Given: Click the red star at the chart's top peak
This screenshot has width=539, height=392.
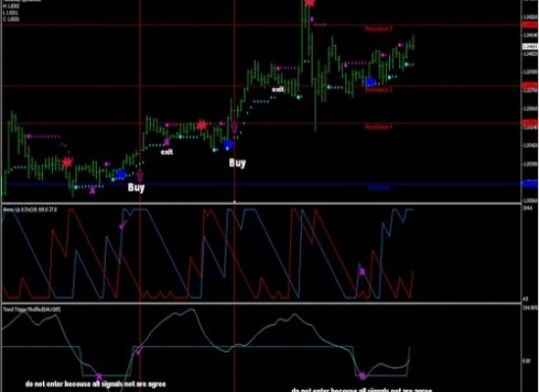Looking at the screenshot, I should pos(310,3).
